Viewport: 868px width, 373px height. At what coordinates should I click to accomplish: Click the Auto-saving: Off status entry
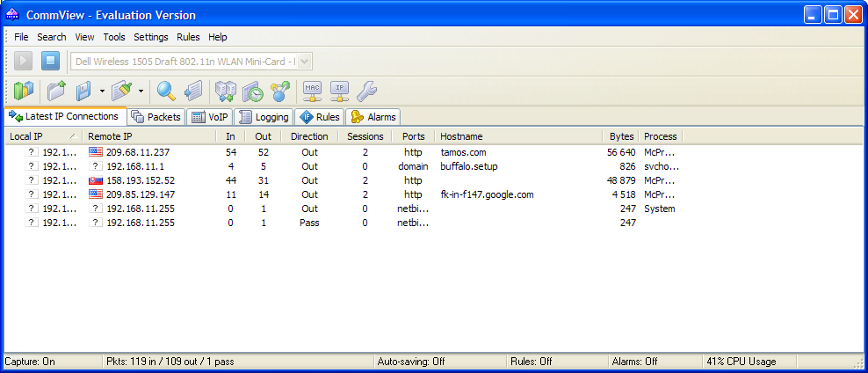pos(411,362)
